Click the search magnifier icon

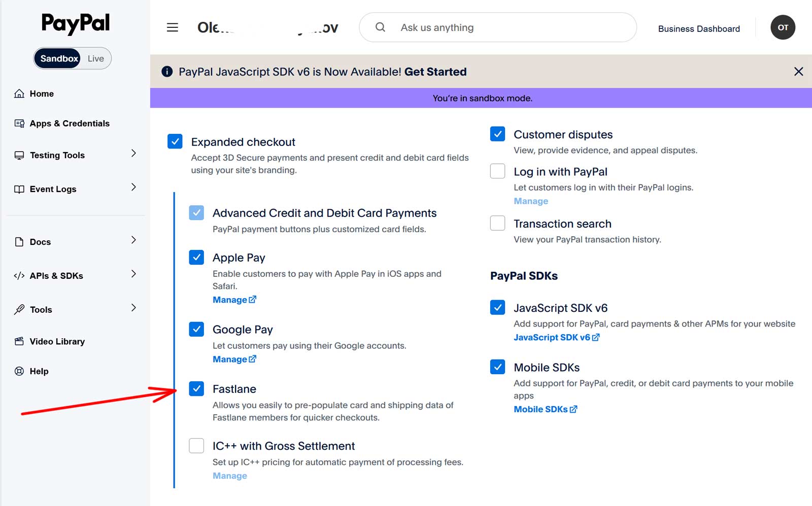[380, 27]
